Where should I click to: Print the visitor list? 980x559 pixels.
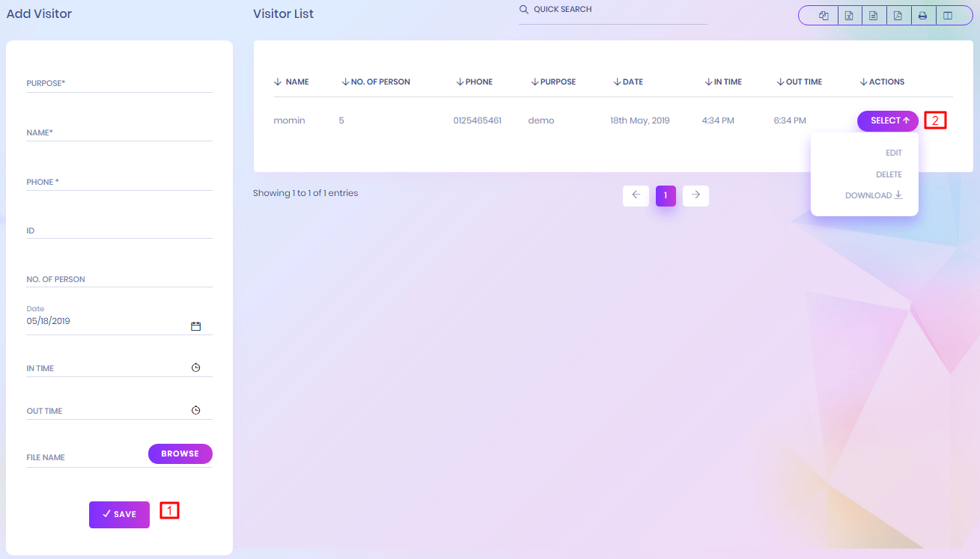point(923,16)
